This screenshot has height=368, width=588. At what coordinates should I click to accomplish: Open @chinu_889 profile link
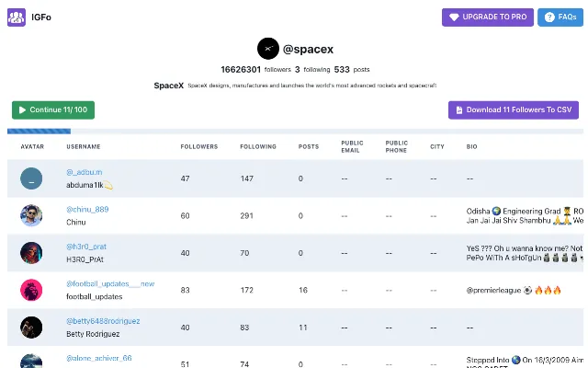(87, 209)
